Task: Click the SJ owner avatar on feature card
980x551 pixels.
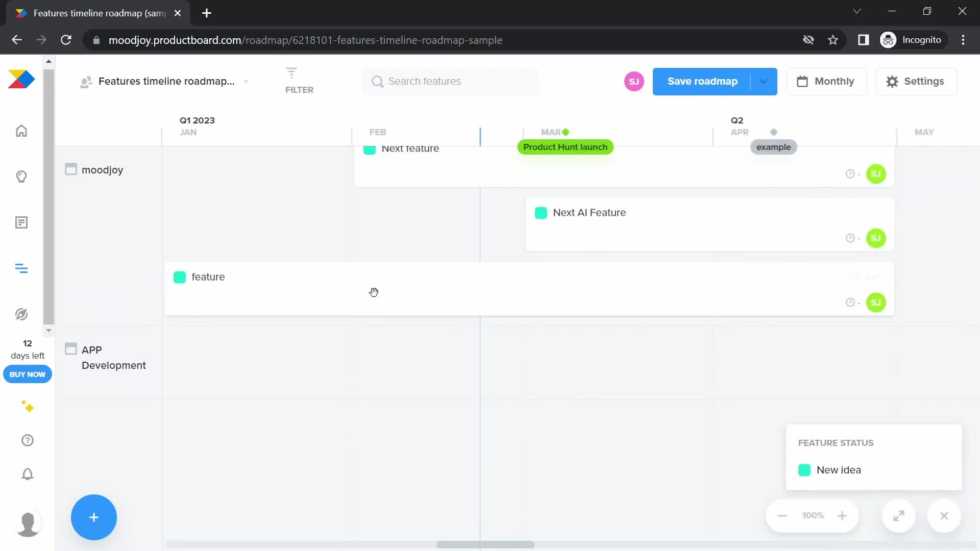Action: click(876, 303)
